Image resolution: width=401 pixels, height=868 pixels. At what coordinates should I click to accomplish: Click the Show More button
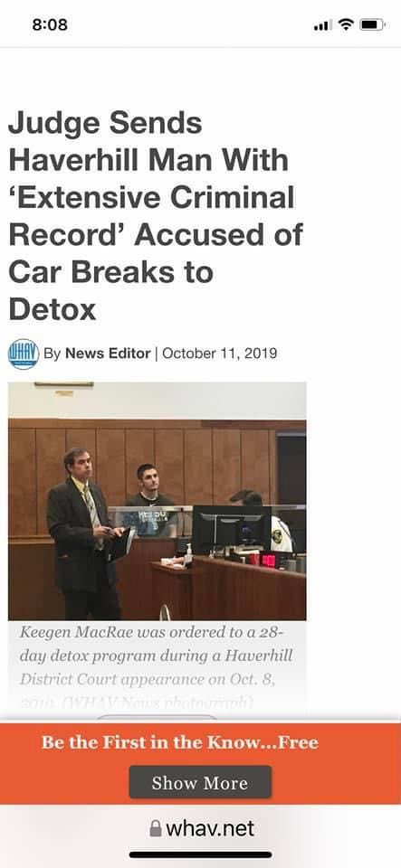200,782
